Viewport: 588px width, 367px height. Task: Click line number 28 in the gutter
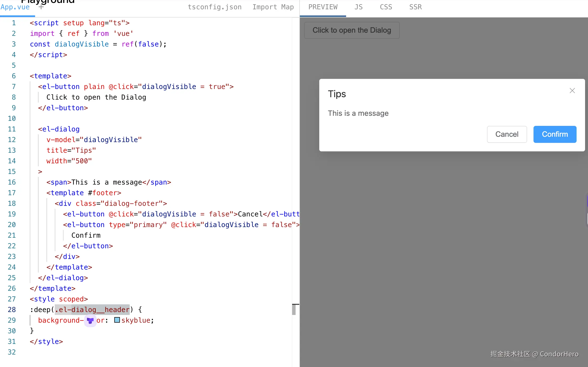[12, 310]
